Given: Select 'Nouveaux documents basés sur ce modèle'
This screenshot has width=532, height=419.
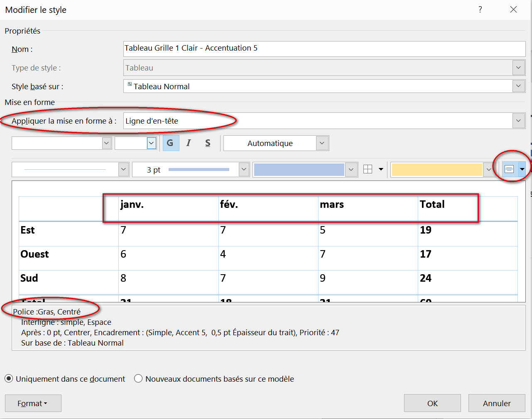Looking at the screenshot, I should [138, 379].
